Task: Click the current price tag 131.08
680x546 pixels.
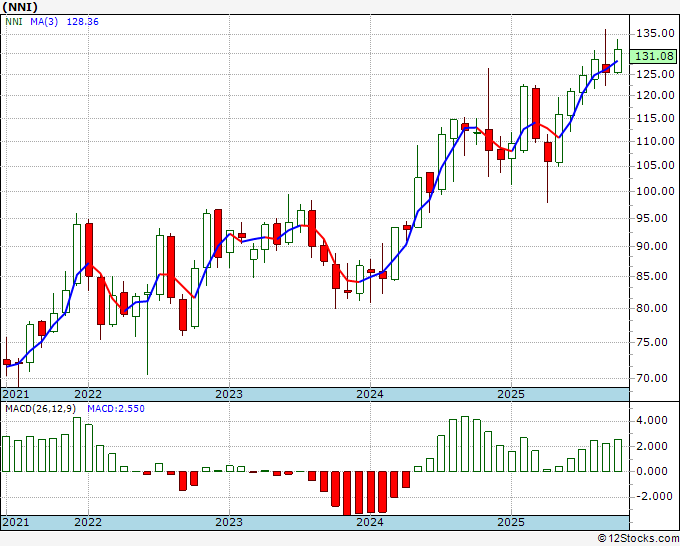Action: 654,56
